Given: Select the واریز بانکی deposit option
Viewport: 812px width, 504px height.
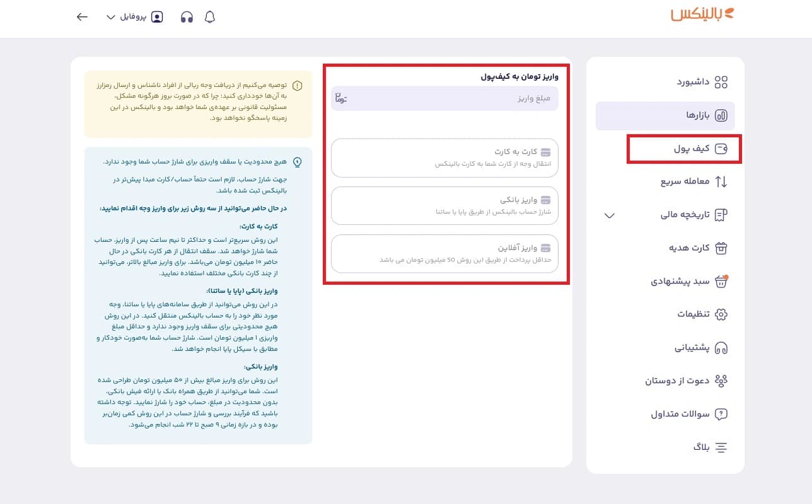Looking at the screenshot, I should [x=444, y=205].
